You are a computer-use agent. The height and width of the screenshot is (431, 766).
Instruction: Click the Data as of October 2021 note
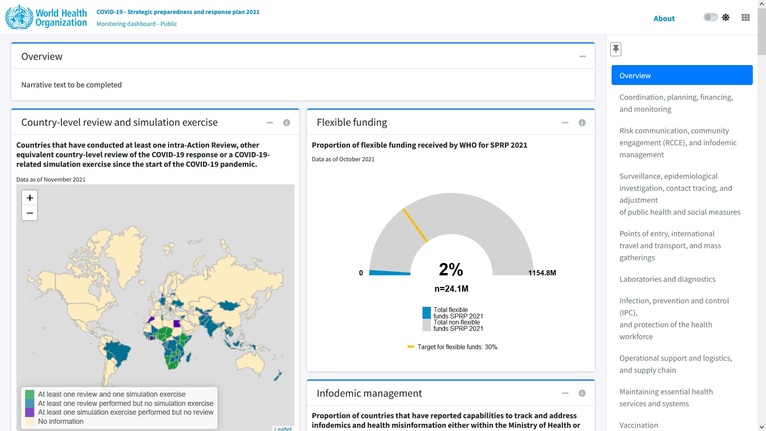343,159
